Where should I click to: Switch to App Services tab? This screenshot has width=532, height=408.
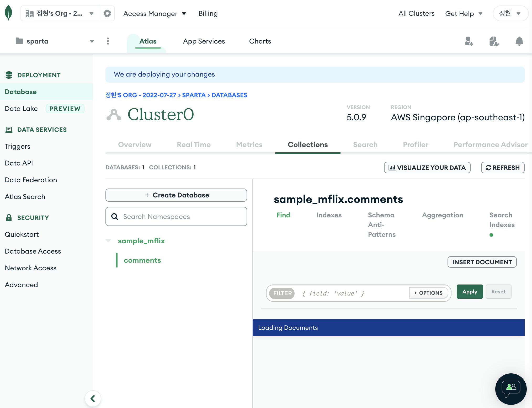click(x=204, y=41)
